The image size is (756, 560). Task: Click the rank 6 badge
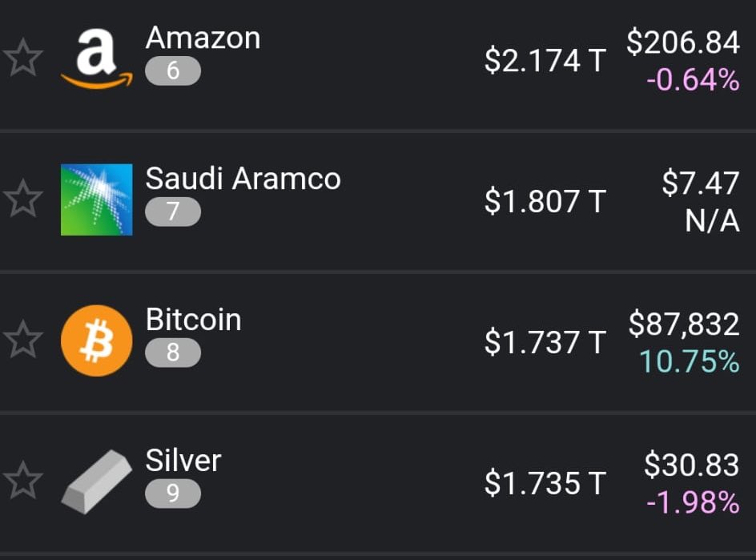point(173,71)
